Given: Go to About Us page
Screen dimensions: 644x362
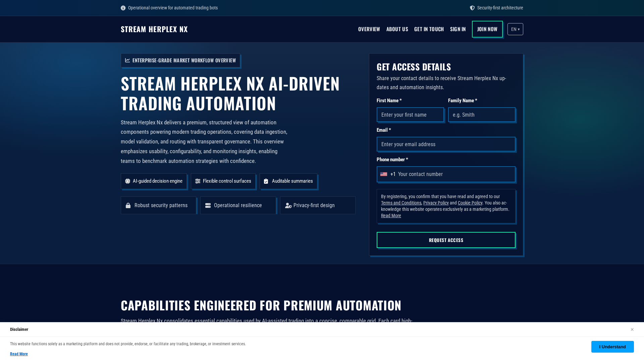Looking at the screenshot, I should (397, 29).
